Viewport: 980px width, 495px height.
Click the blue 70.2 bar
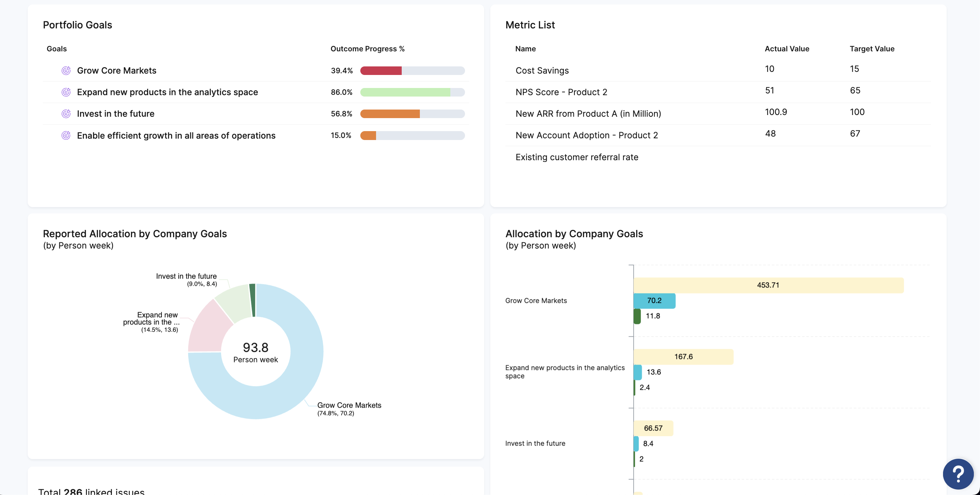pyautogui.click(x=654, y=301)
